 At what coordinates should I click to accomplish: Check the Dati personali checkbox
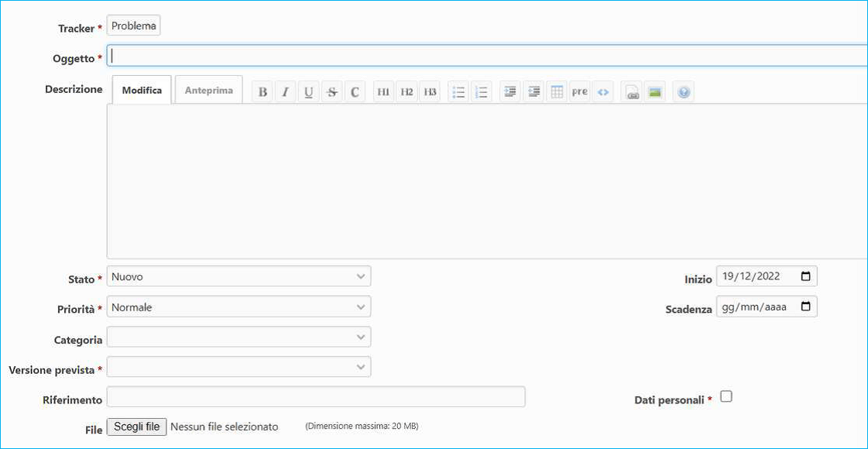[726, 396]
